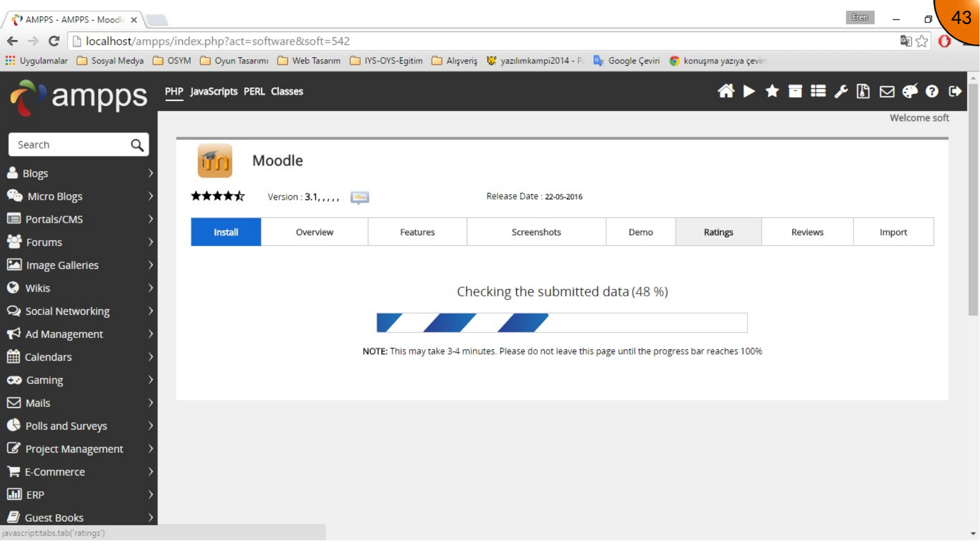Click the browser address bar
Image resolution: width=980 pixels, height=551 pixels.
[485, 41]
